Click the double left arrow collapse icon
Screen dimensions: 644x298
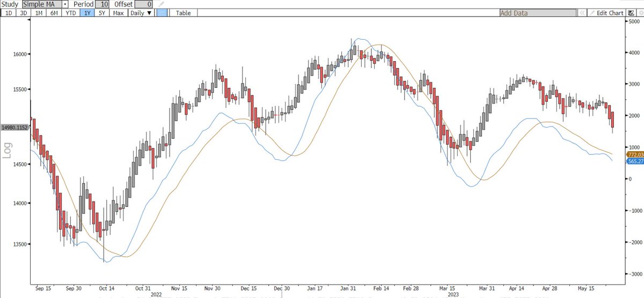click(x=583, y=13)
